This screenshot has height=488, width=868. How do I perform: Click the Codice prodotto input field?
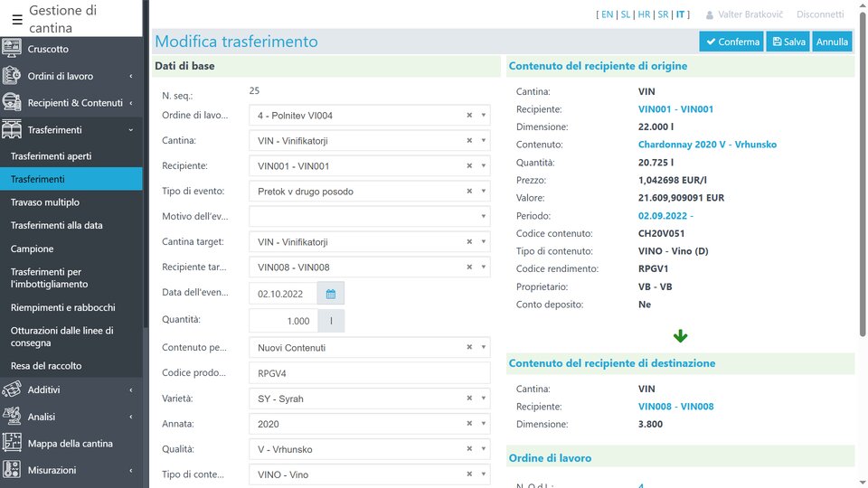[369, 373]
